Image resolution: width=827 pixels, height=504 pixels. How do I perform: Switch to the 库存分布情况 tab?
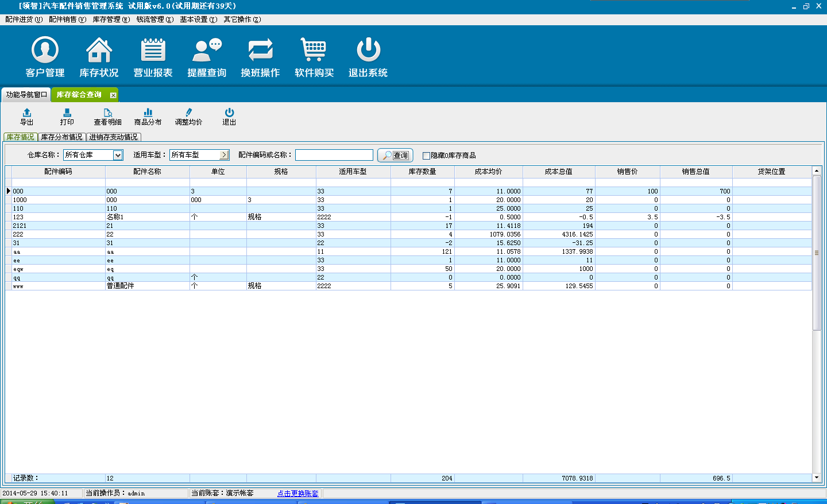[x=61, y=137]
